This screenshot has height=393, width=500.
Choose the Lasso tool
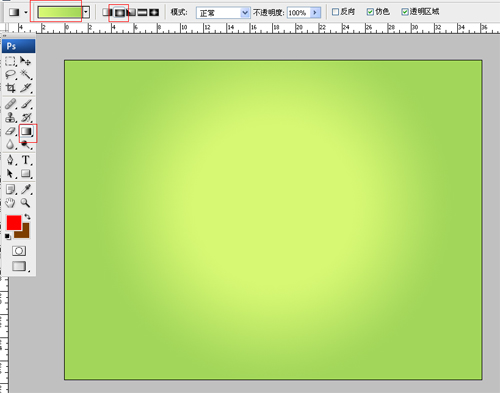click(x=11, y=74)
